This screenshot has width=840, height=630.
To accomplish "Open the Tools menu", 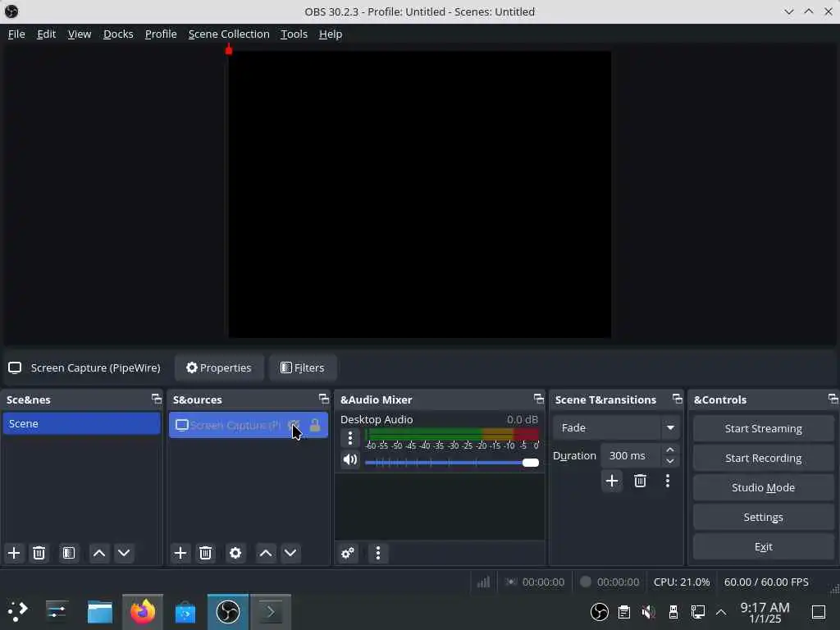I will pyautogui.click(x=294, y=34).
